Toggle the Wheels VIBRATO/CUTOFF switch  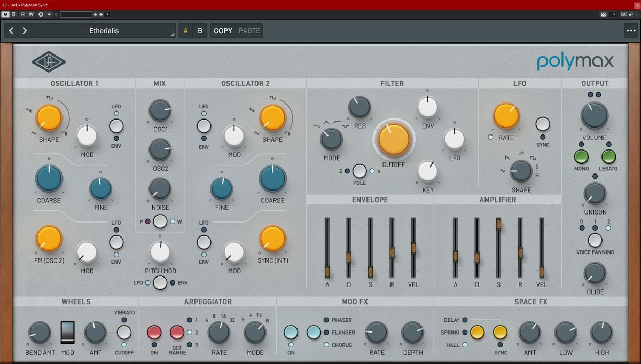pyautogui.click(x=124, y=333)
